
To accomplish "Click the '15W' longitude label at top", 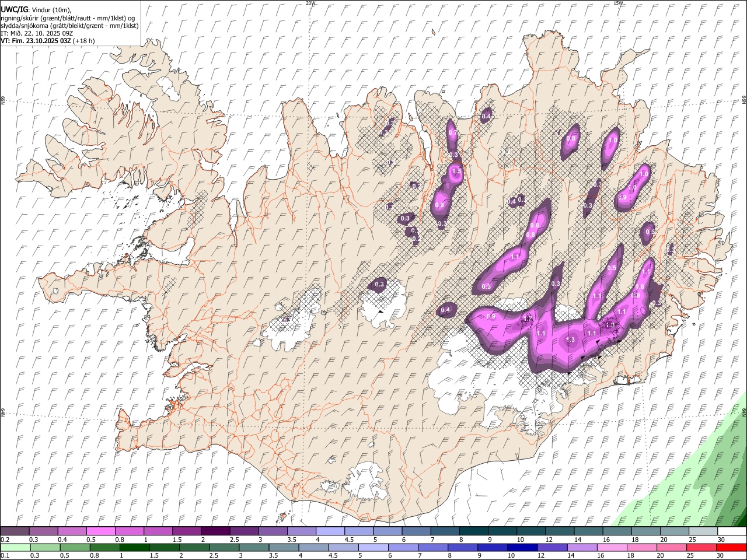I will 617,3.
